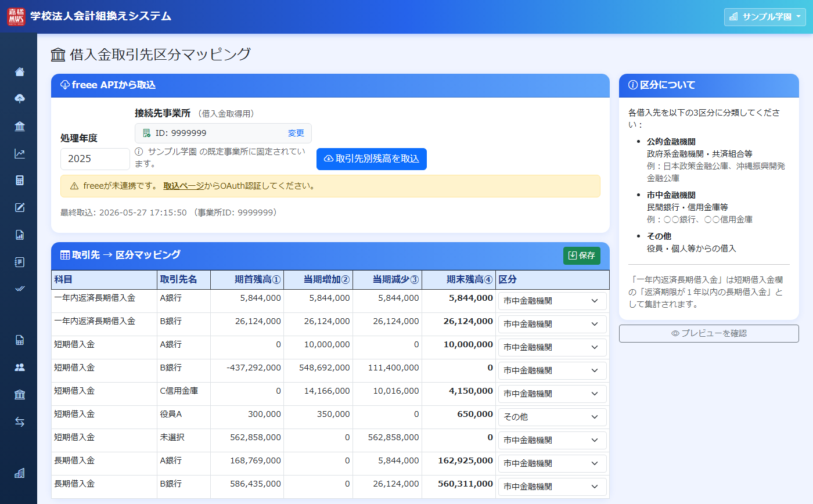Click the 期末残高④ column header
813x504 pixels.
click(x=459, y=280)
